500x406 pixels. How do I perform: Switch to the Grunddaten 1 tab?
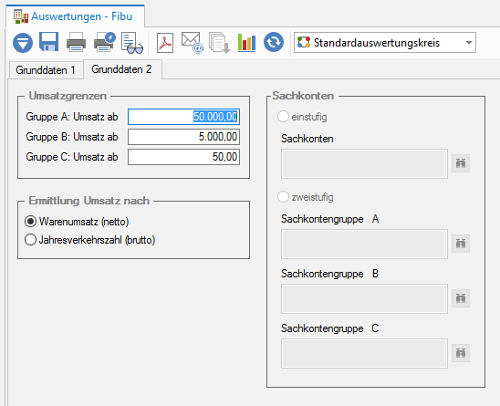46,70
